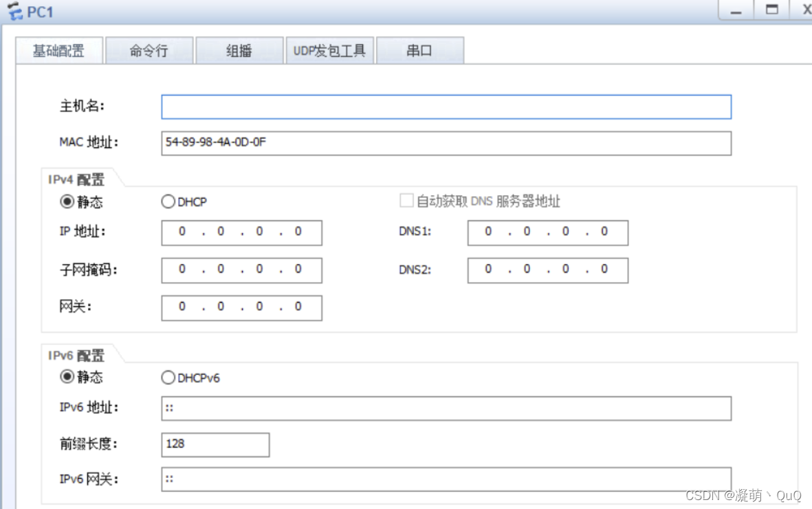Click the 前缀长度 field showing 128
Screen dimensions: 812x509
215,445
